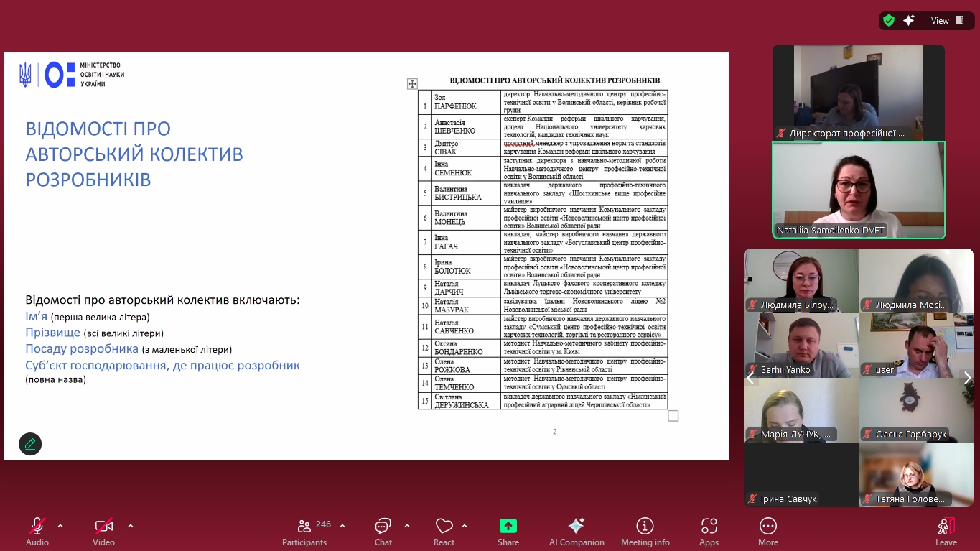This screenshot has height=551, width=980.
Task: Expand the Audio options chevron
Action: [x=60, y=525]
